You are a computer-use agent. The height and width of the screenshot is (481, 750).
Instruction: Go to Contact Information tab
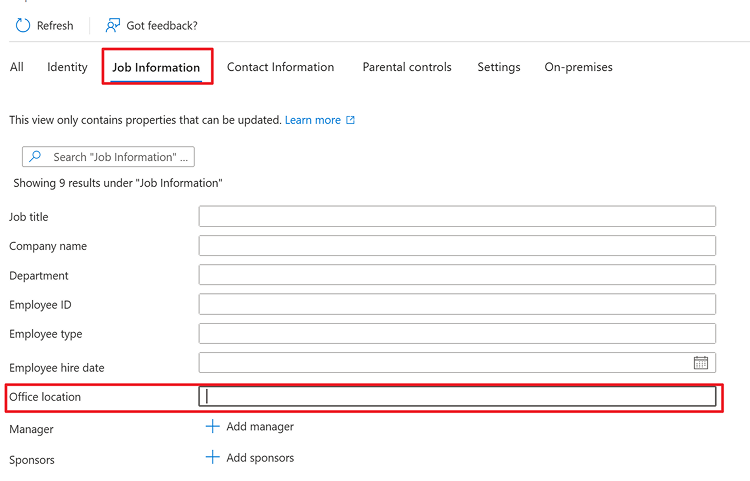pos(280,67)
